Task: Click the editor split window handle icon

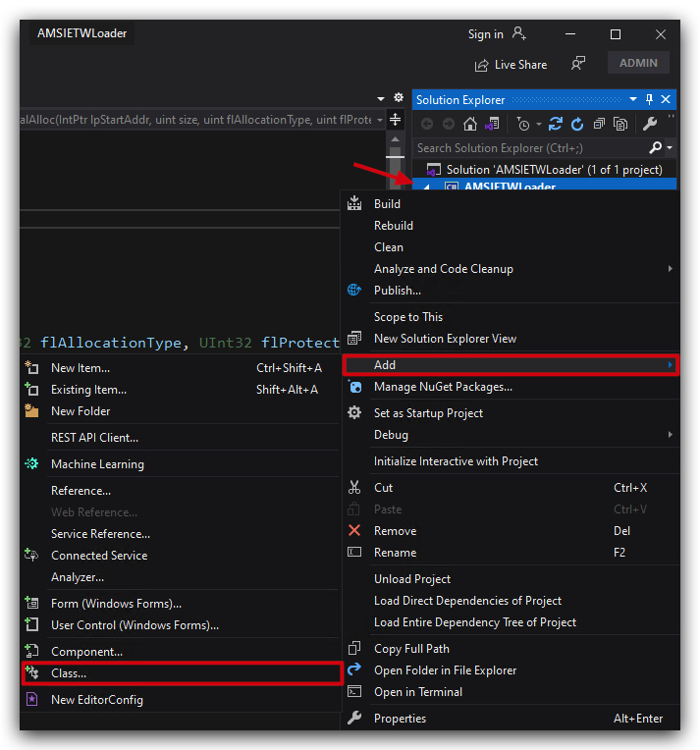Action: [396, 120]
